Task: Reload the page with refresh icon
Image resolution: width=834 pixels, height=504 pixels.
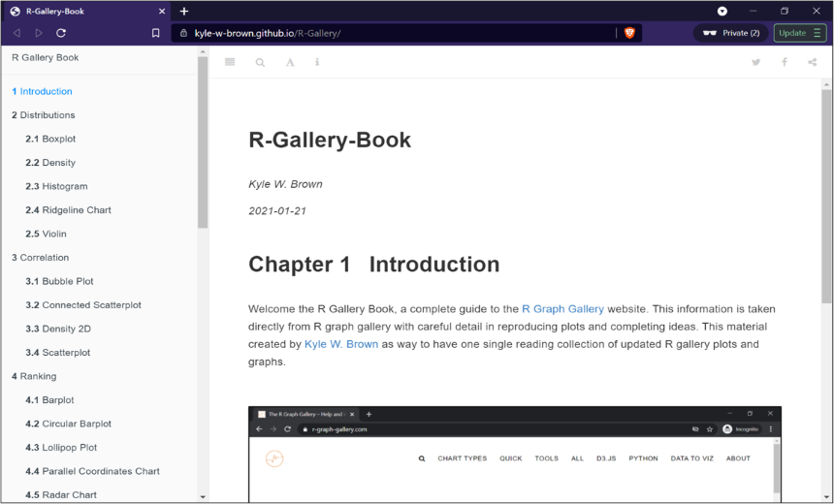Action: (61, 33)
